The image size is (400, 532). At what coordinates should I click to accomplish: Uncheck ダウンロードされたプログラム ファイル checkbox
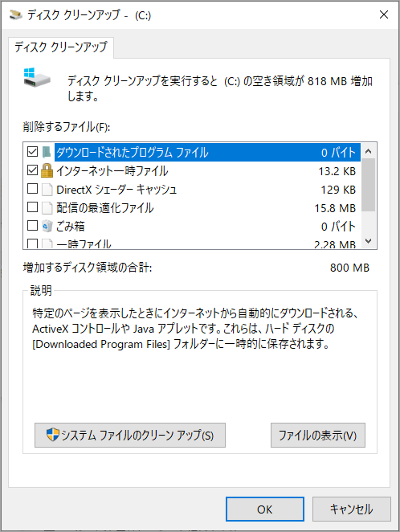pos(33,152)
